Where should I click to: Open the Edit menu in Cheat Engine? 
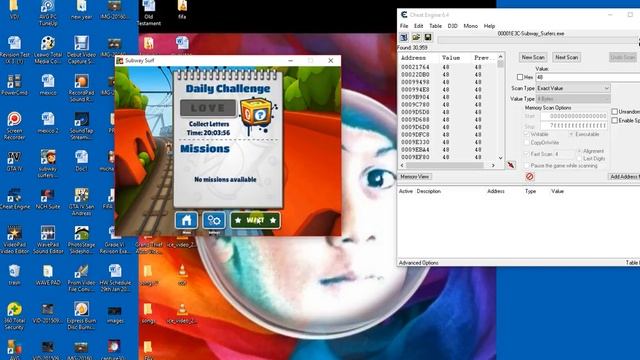pos(419,26)
